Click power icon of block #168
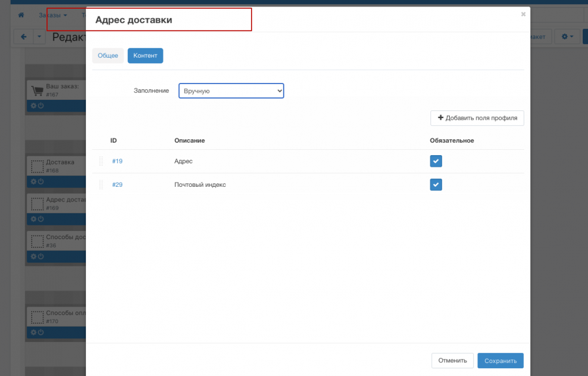588x376 pixels. click(x=41, y=182)
